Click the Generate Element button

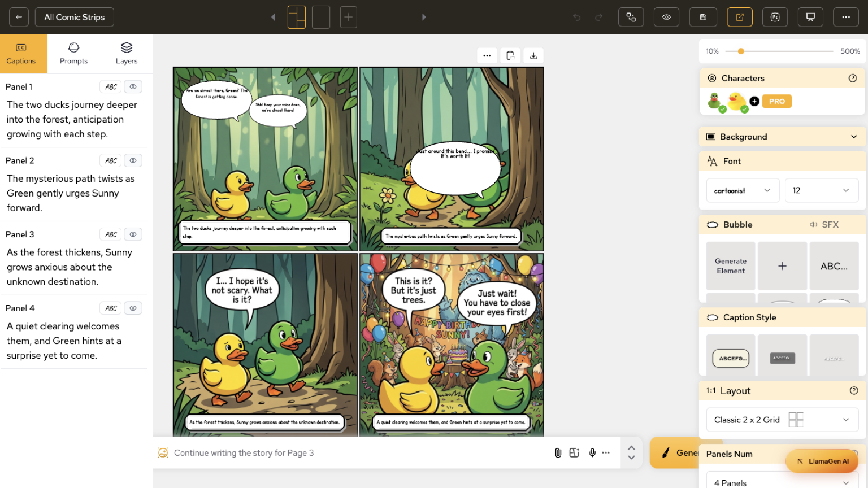click(x=731, y=266)
